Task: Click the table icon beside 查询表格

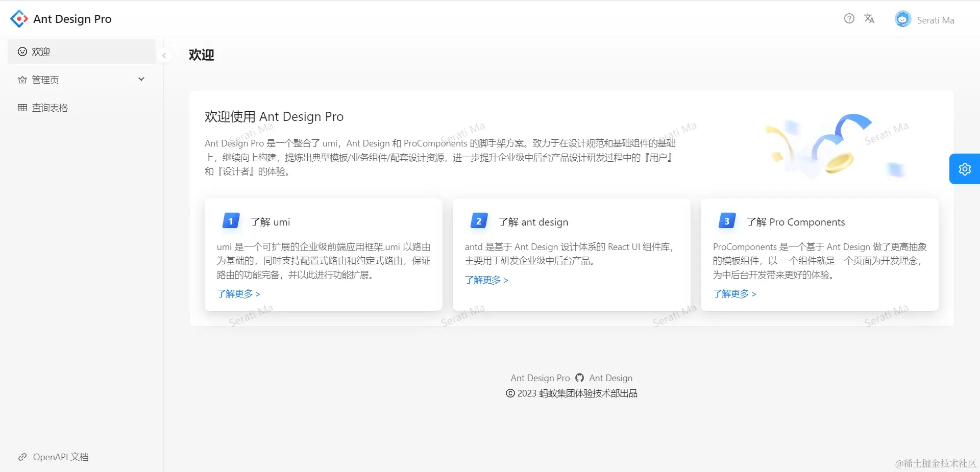Action: click(x=22, y=108)
